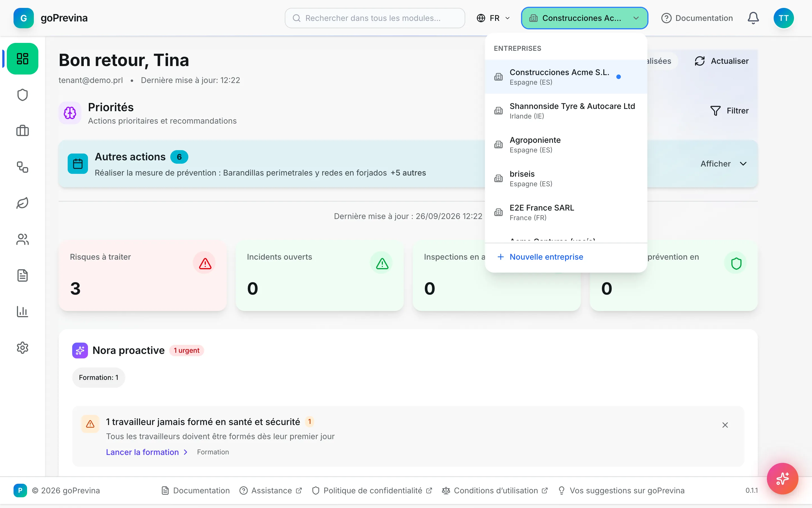Viewport: 812px width, 508px height.
Task: Dismiss the untrained worker alert
Action: (725, 425)
